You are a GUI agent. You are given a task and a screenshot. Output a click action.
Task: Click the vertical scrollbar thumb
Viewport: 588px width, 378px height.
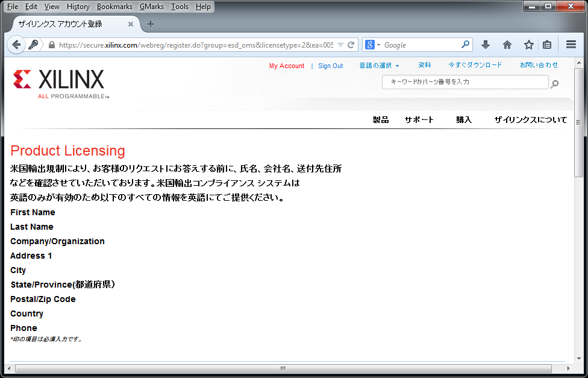pos(578,122)
